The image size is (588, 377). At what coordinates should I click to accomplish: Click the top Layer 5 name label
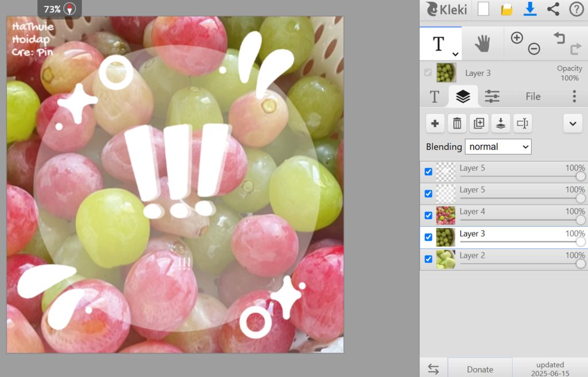point(472,168)
